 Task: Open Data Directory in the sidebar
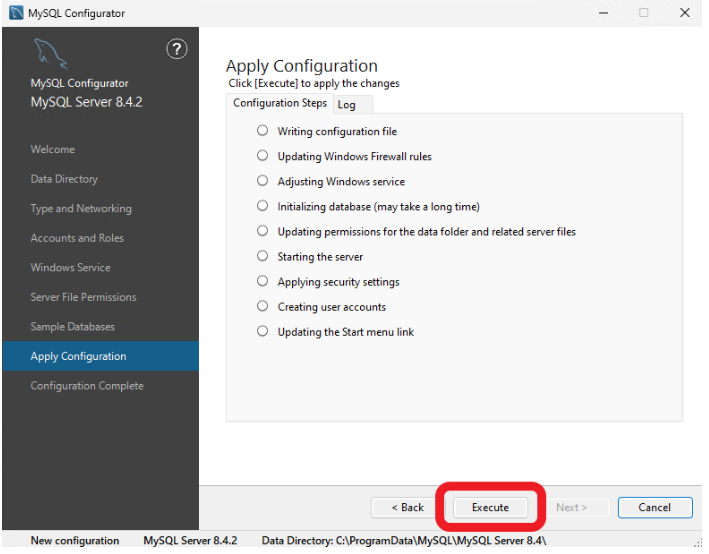pyautogui.click(x=64, y=179)
